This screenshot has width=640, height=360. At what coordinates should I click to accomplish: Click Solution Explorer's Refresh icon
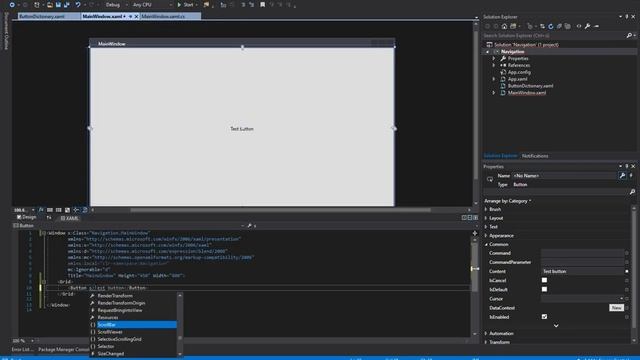[551, 26]
